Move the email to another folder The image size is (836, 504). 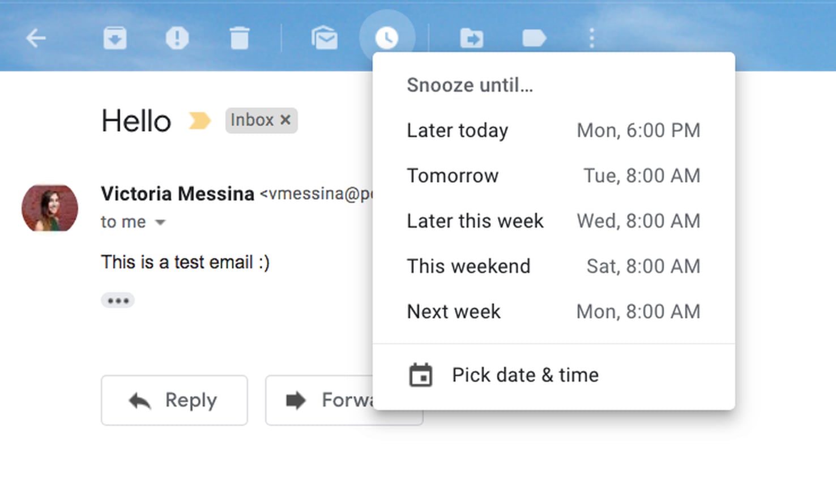[x=471, y=38]
